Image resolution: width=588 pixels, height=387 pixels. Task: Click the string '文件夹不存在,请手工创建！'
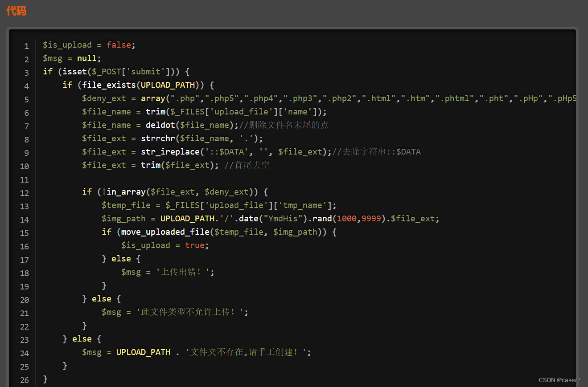click(246, 352)
